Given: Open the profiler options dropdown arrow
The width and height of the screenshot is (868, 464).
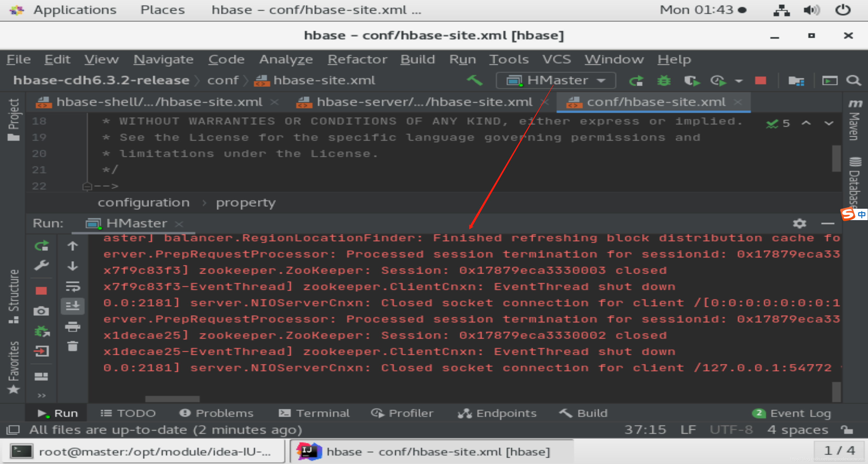Looking at the screenshot, I should pyautogui.click(x=739, y=81).
